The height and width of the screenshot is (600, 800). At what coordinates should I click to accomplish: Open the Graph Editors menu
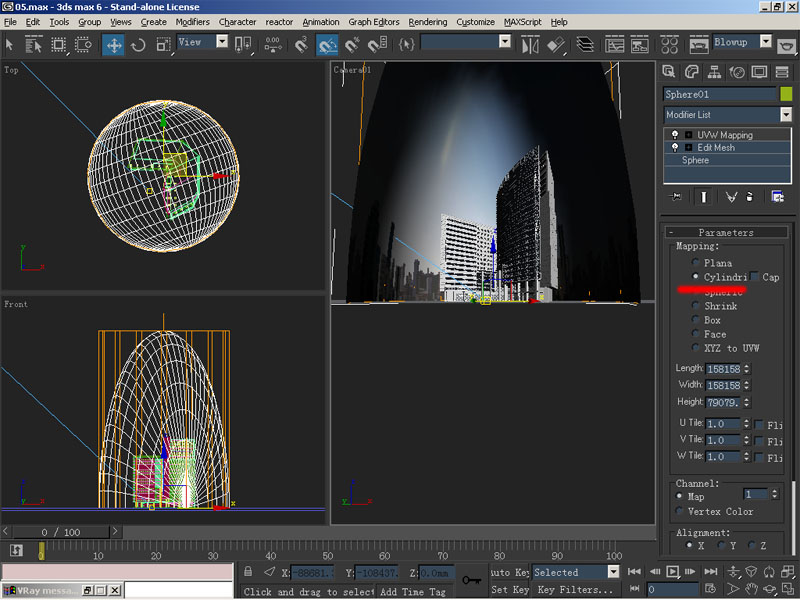[373, 22]
